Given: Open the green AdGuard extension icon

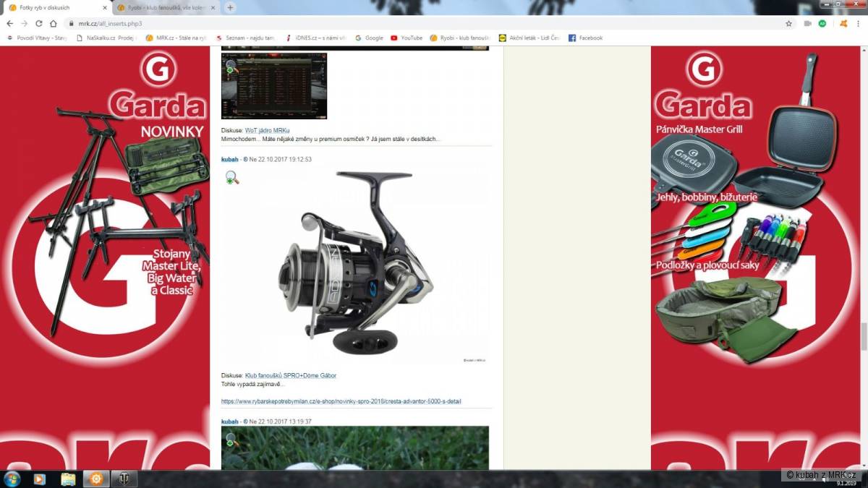Looking at the screenshot, I should pyautogui.click(x=822, y=23).
